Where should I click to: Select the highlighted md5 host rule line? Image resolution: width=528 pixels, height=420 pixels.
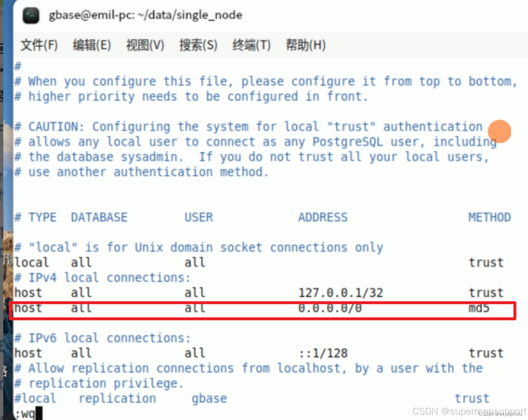coord(260,308)
